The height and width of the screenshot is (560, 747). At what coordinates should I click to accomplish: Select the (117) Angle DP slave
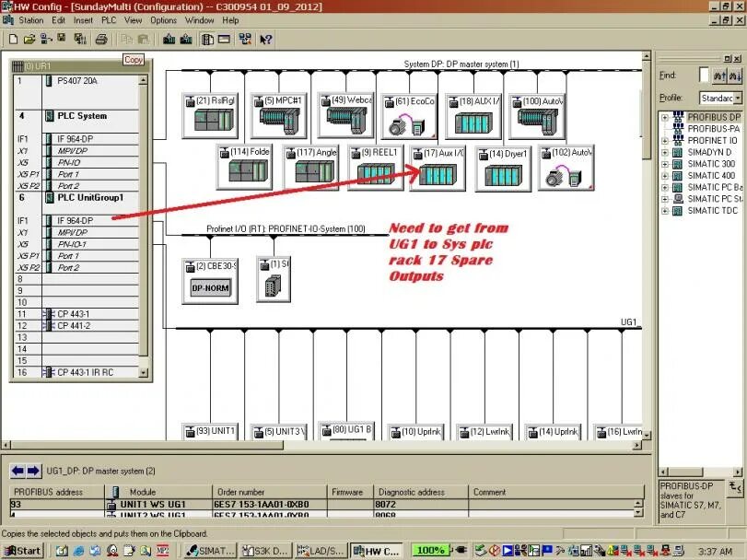(310, 167)
